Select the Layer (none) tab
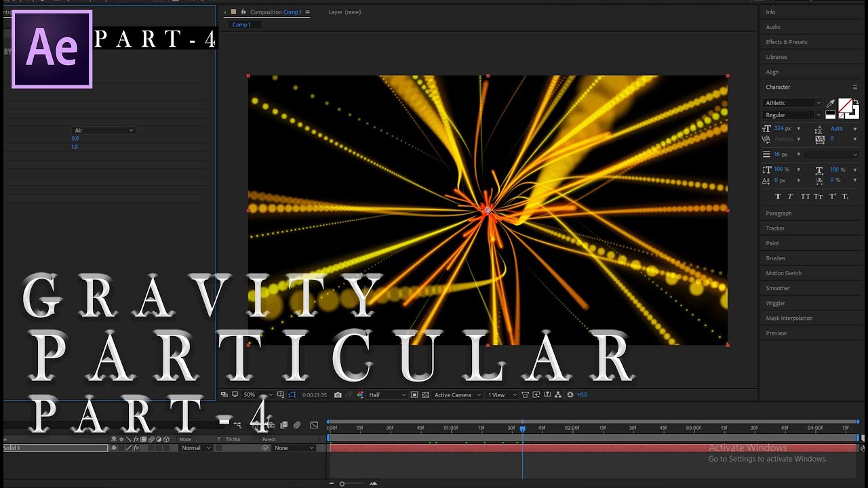 344,12
